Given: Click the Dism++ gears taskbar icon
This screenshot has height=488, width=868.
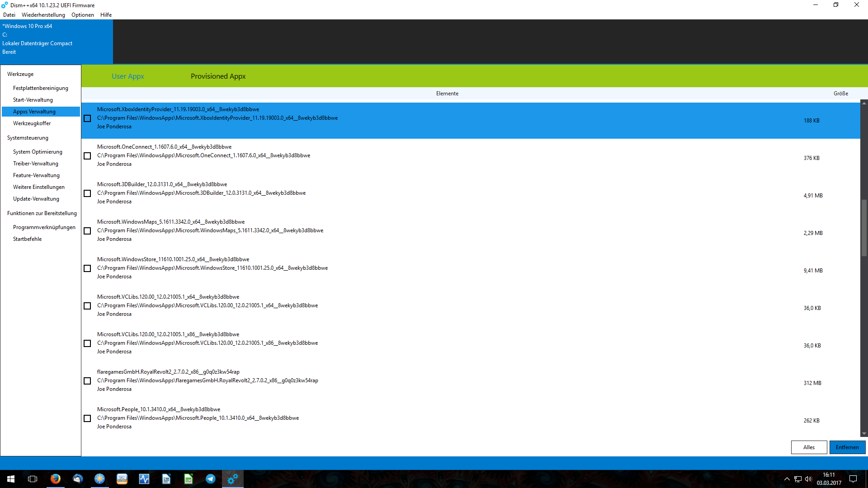Looking at the screenshot, I should (232, 479).
